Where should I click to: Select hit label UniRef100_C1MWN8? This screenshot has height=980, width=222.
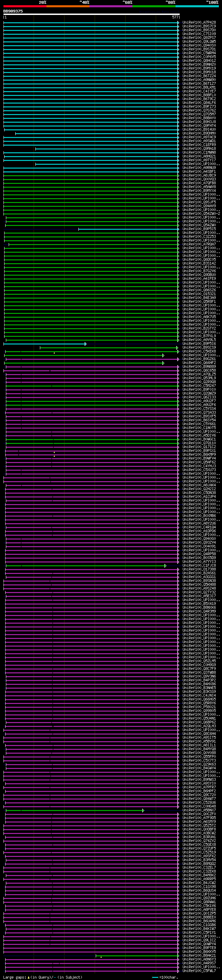tap(199, 153)
